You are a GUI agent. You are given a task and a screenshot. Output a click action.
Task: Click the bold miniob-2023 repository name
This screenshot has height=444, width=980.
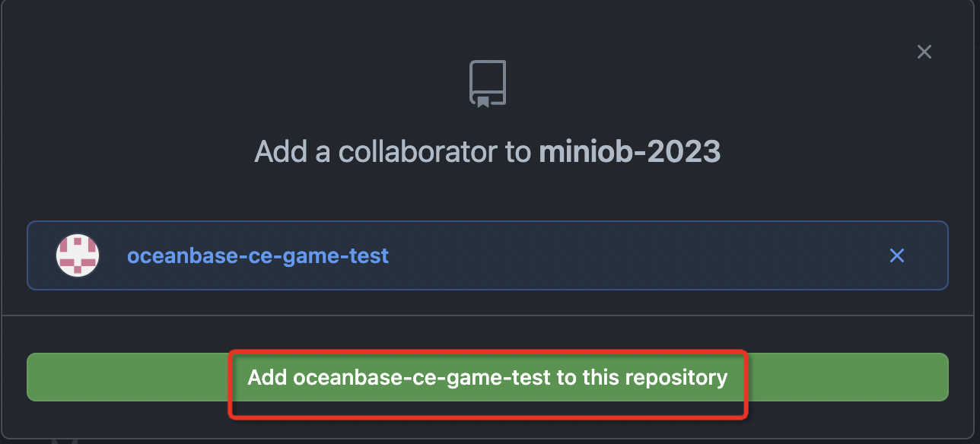[x=630, y=151]
